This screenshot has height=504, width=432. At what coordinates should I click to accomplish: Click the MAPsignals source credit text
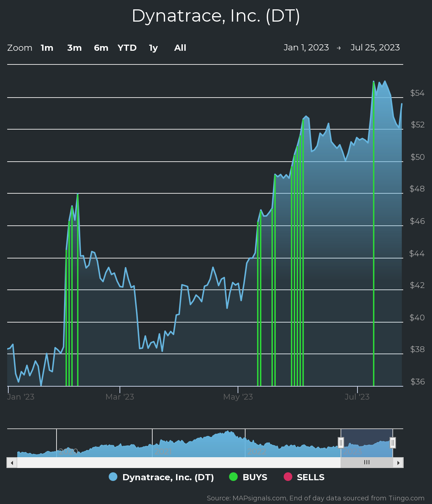pos(316,498)
